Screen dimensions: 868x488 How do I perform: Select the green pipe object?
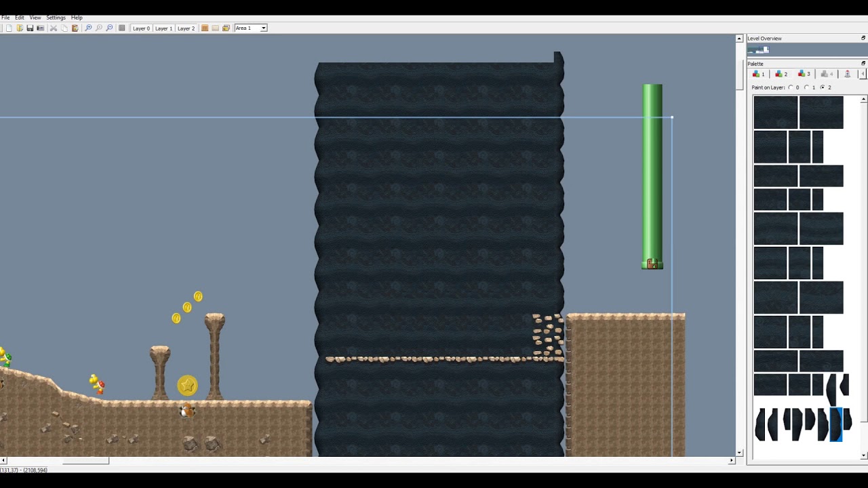coord(652,176)
